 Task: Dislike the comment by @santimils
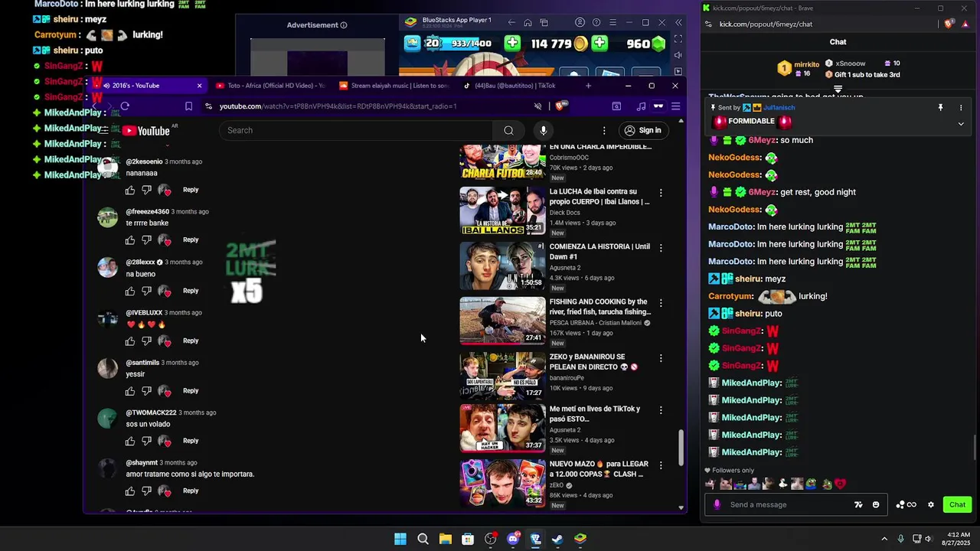[x=146, y=391]
